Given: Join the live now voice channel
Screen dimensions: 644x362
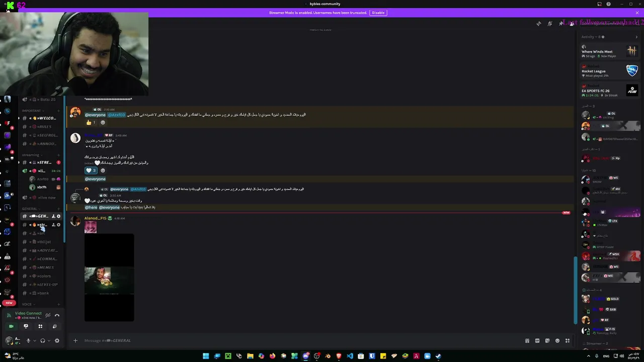Looking at the screenshot, I should coord(41,198).
